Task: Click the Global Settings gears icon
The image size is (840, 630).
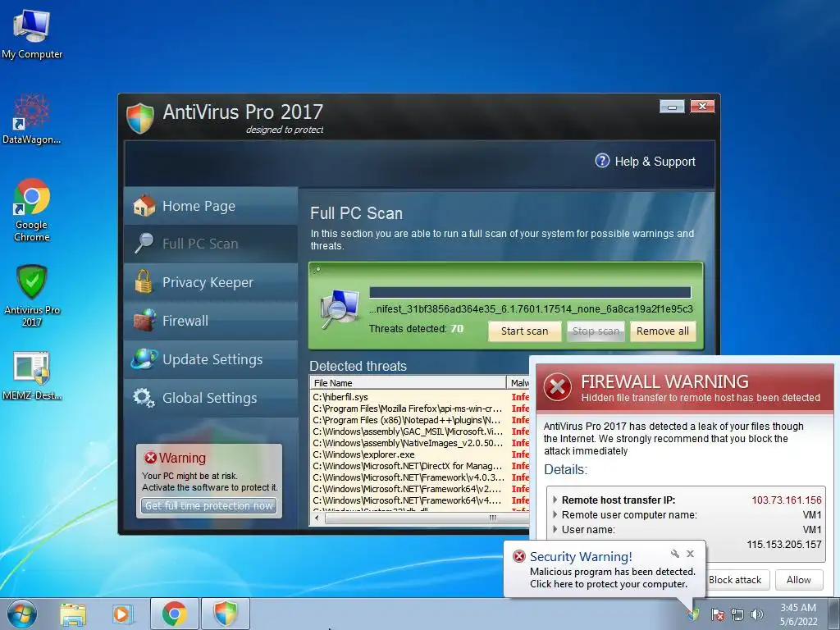Action: [x=144, y=398]
